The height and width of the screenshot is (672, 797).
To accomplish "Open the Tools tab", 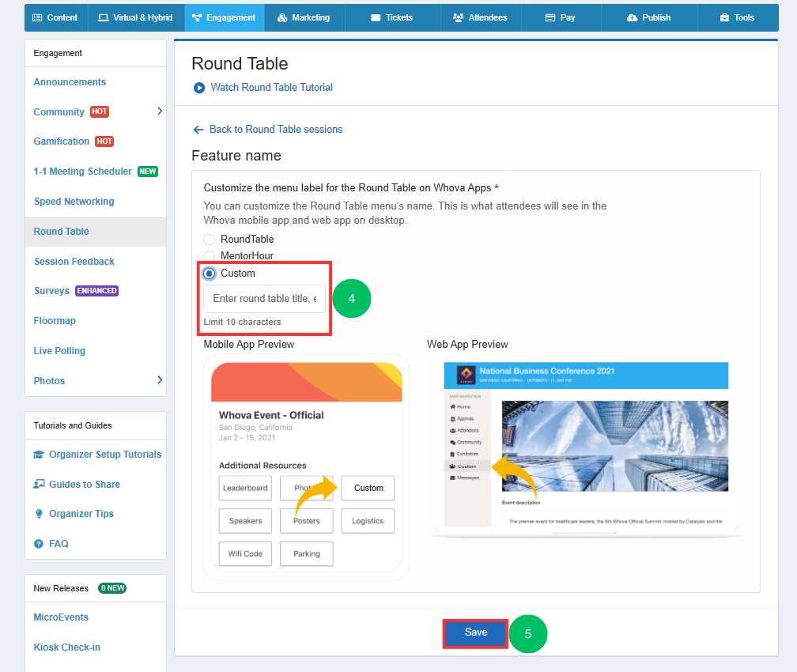I will 738,18.
